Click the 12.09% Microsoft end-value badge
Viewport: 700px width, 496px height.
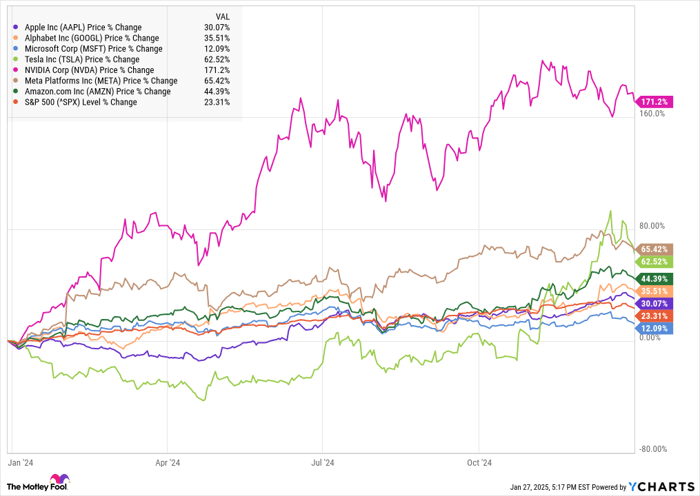pyautogui.click(x=656, y=328)
